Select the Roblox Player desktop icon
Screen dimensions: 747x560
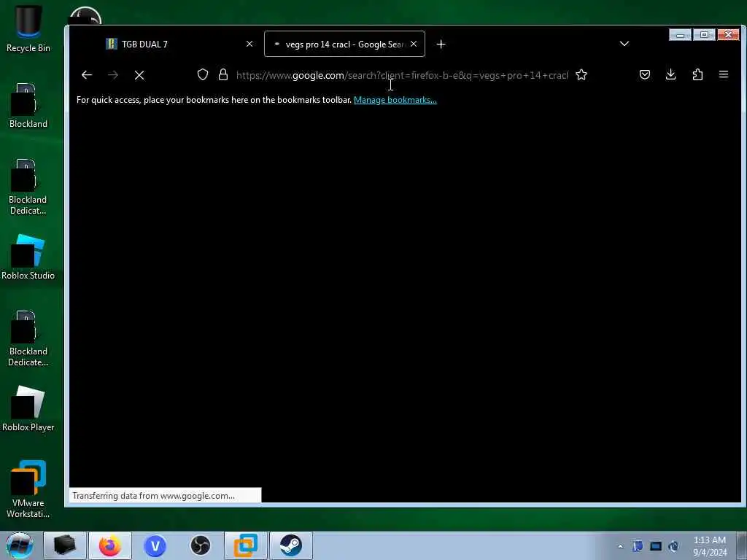click(28, 408)
